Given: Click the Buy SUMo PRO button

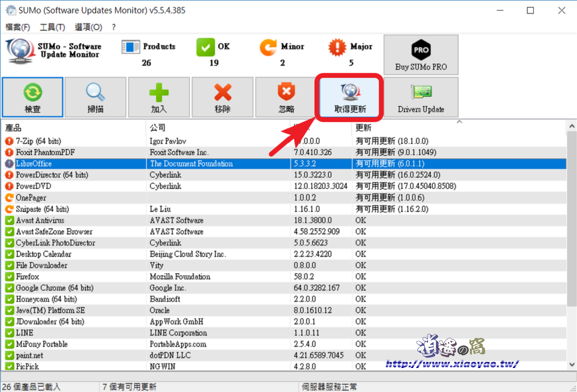Looking at the screenshot, I should 421,55.
